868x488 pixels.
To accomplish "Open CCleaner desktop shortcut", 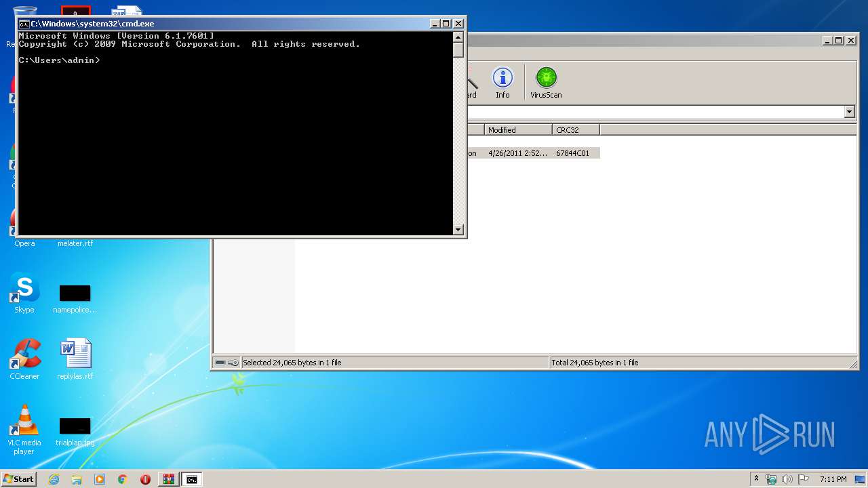I will point(24,359).
